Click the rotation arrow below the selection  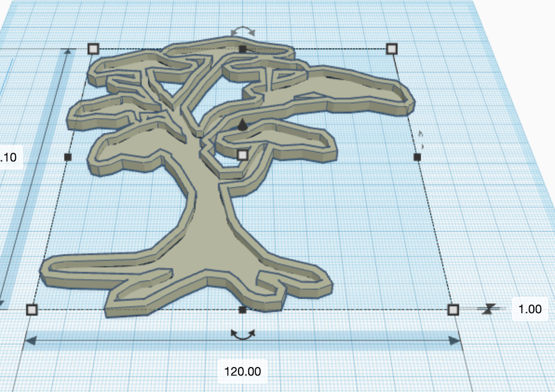click(242, 334)
